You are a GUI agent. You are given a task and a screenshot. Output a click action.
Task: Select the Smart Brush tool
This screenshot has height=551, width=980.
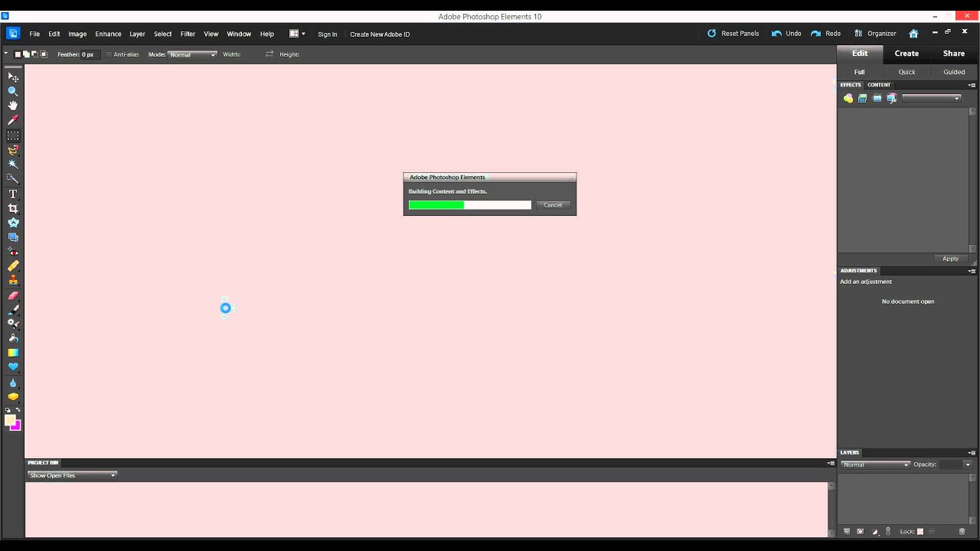pos(13,324)
